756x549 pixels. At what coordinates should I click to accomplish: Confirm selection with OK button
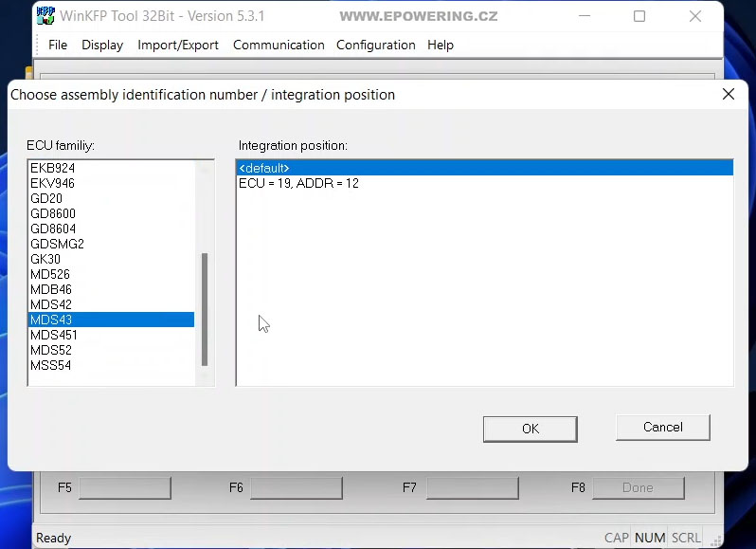tap(531, 429)
